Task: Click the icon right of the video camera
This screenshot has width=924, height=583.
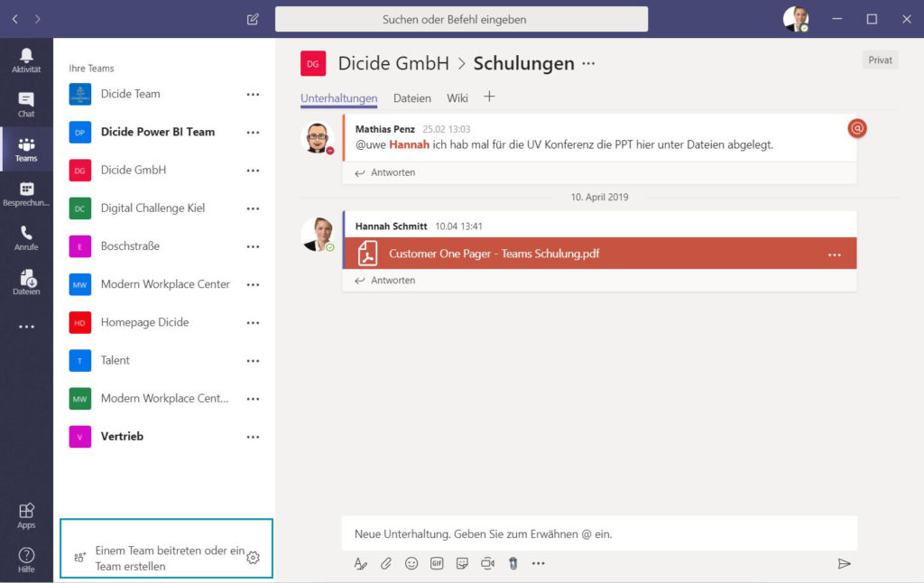Action: pyautogui.click(x=513, y=563)
